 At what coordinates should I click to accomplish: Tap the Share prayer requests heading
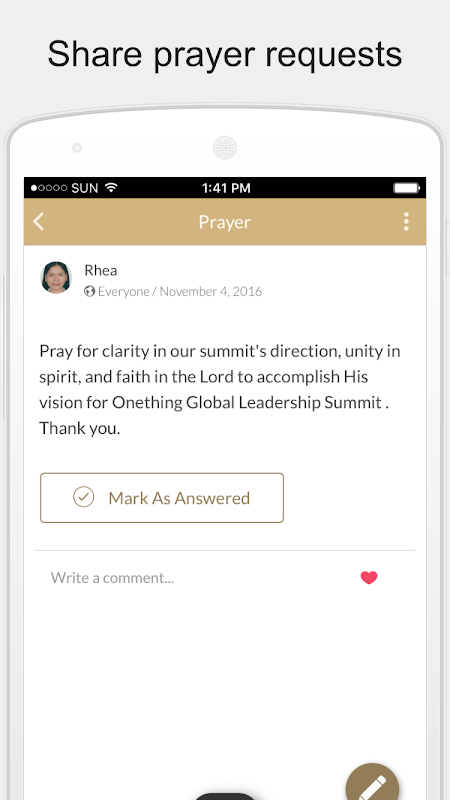click(224, 55)
